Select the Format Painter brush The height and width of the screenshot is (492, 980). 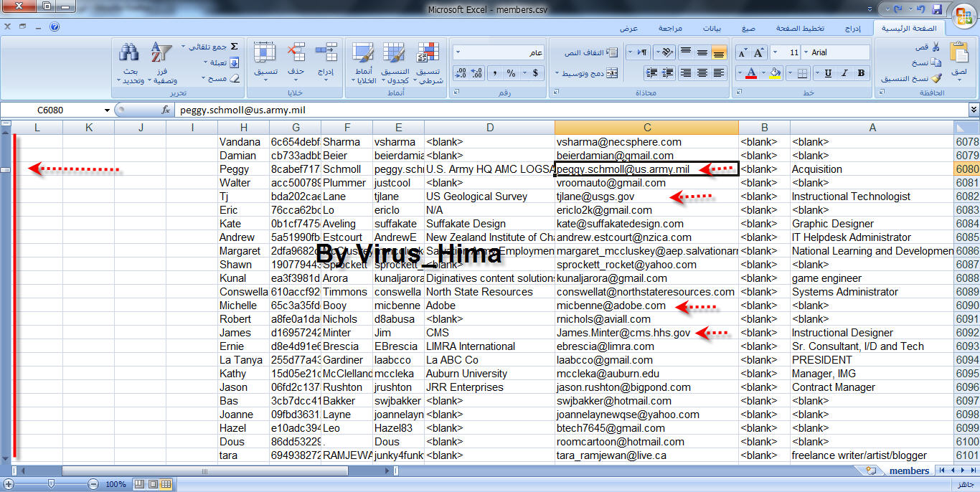click(x=936, y=78)
